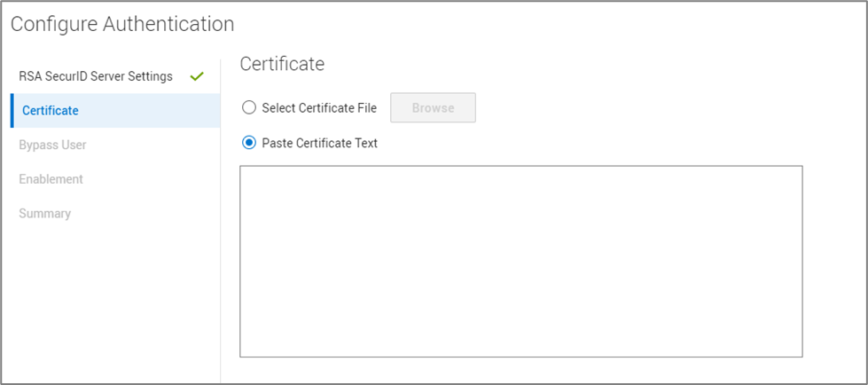Click blank space right of the Browse button

pyautogui.click(x=638, y=108)
